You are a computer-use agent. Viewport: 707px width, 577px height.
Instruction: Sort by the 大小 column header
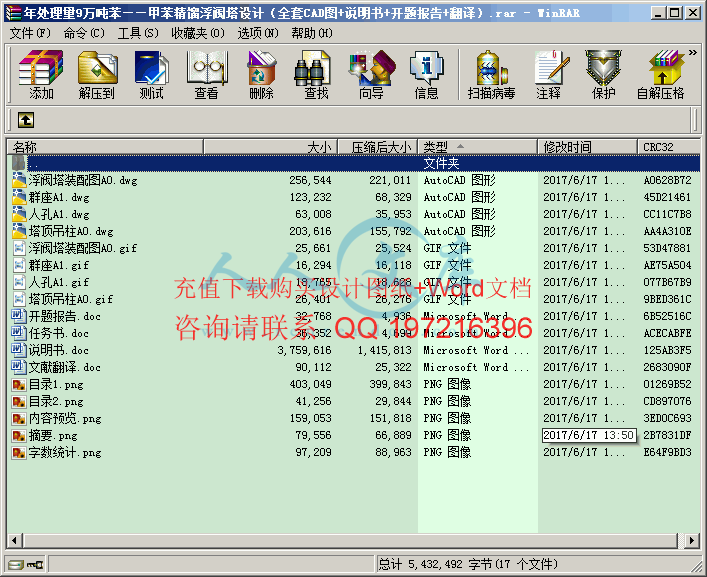[x=271, y=147]
